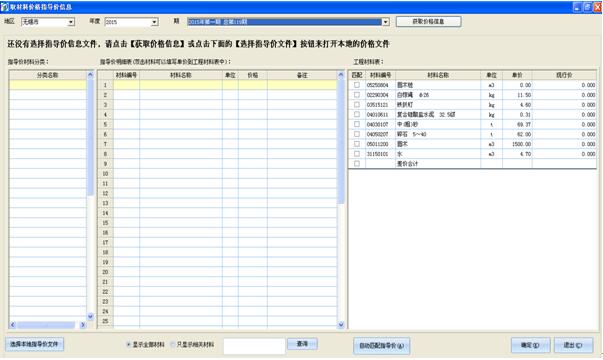Click unit price cell 69.37
The width and height of the screenshot is (603, 360).
(x=517, y=124)
